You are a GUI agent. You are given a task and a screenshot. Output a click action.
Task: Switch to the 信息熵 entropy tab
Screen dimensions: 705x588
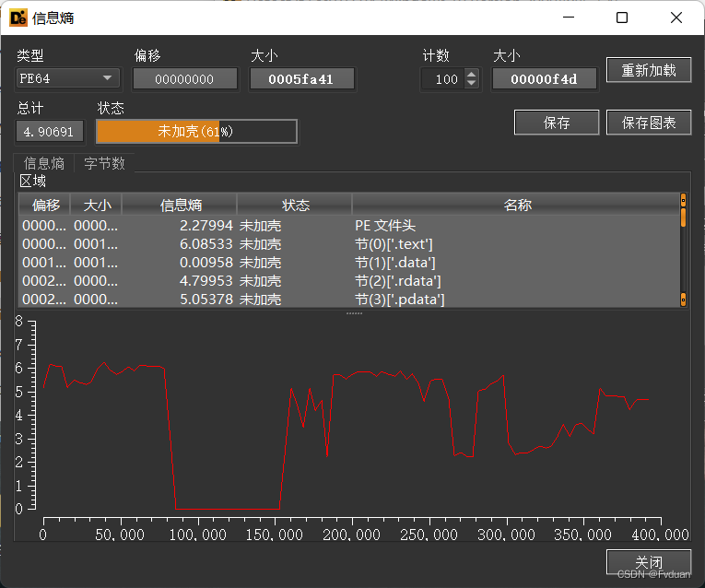click(43, 163)
